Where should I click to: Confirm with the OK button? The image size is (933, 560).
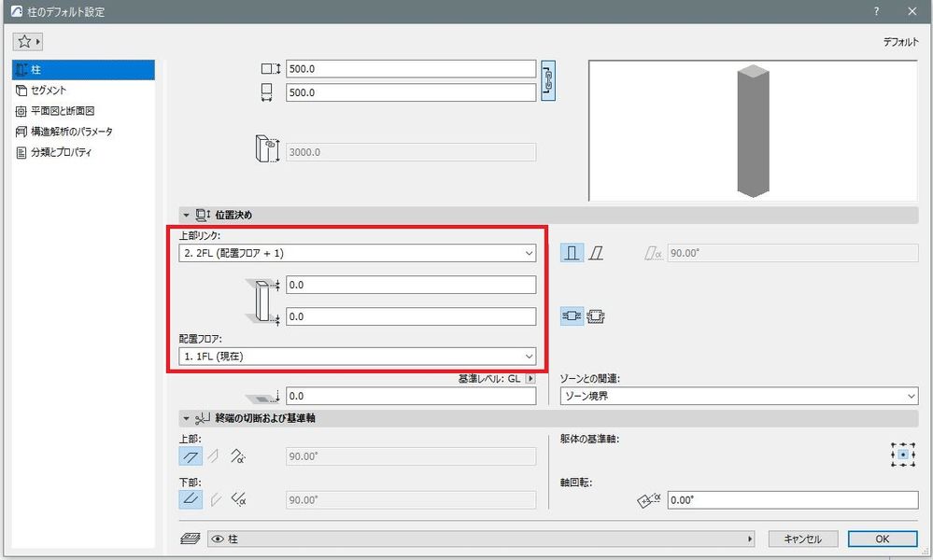tap(883, 539)
